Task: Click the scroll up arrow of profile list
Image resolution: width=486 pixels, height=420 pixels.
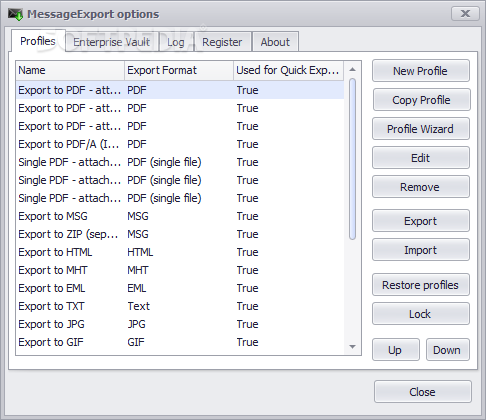Action: 352,70
